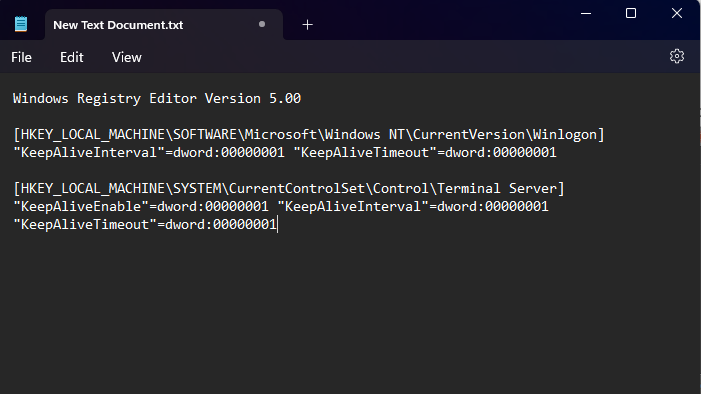The image size is (701, 394).
Task: Add a new tab with the plus icon
Action: click(307, 25)
